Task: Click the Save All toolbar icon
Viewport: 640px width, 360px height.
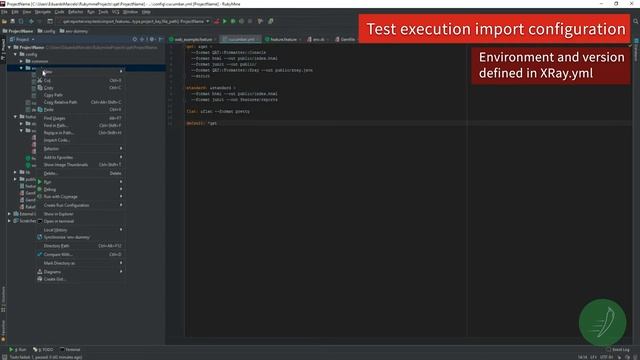Action: click(13, 21)
